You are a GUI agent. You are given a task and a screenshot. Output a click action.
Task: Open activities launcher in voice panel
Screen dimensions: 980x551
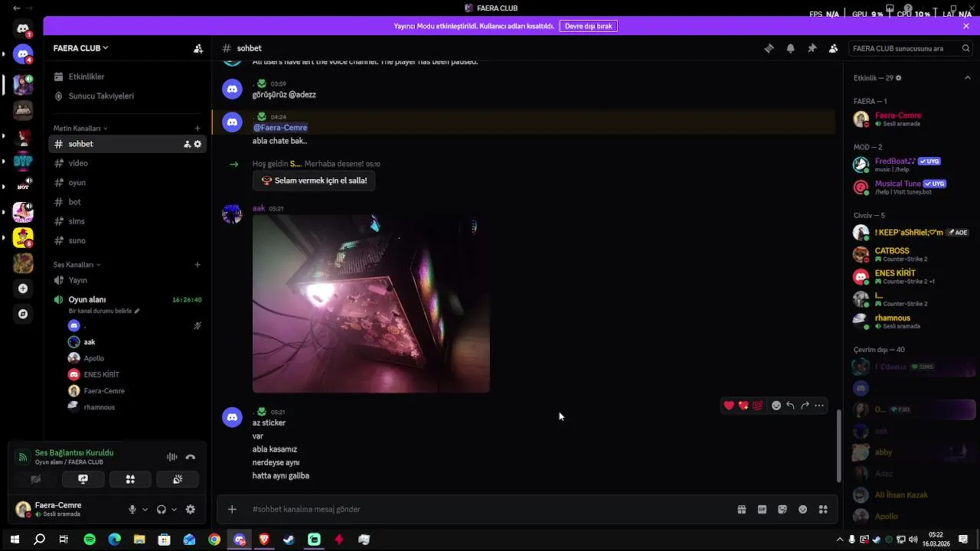pos(130,479)
